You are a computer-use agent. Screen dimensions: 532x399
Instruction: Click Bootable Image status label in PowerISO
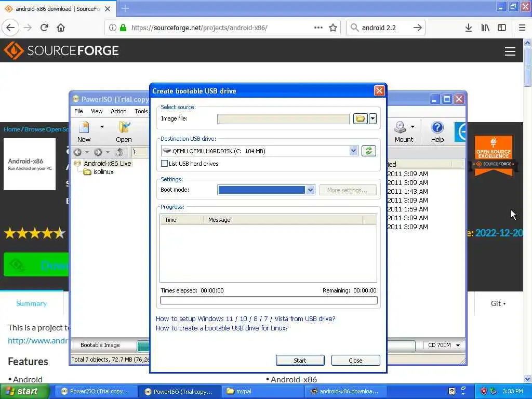pyautogui.click(x=100, y=345)
